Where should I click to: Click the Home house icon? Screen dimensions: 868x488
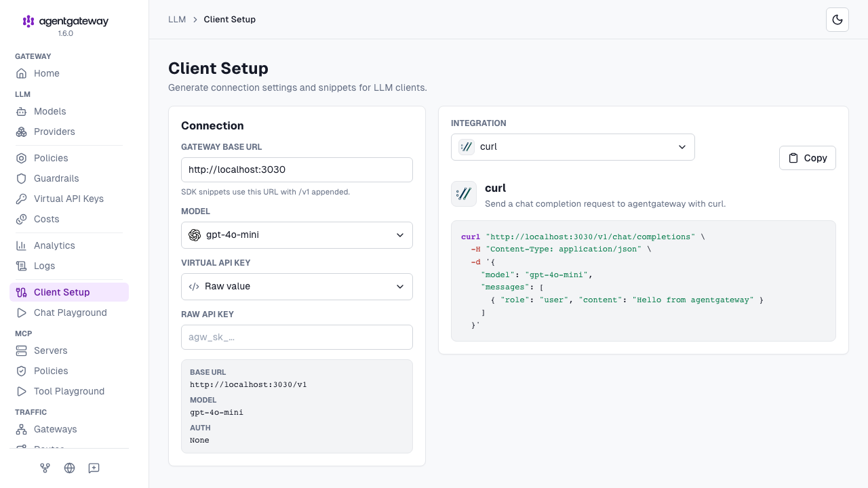pyautogui.click(x=22, y=73)
